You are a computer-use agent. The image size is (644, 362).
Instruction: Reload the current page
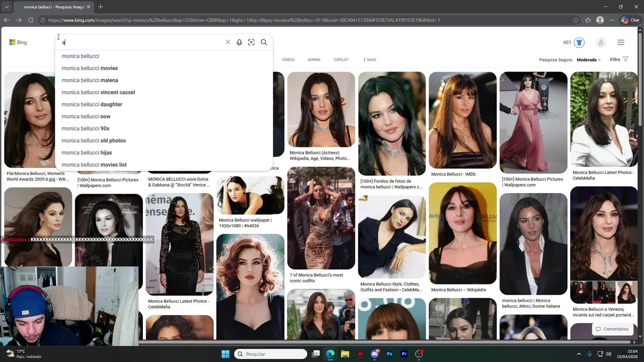coord(31,20)
